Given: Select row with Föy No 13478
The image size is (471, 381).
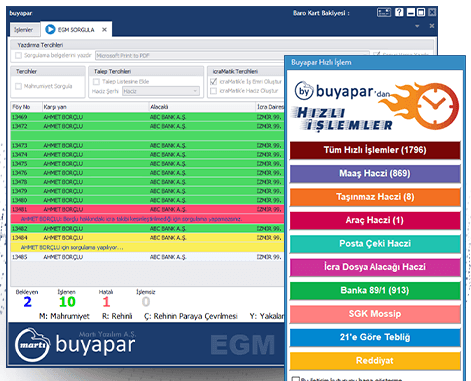Looking at the screenshot, I should pos(147,182).
